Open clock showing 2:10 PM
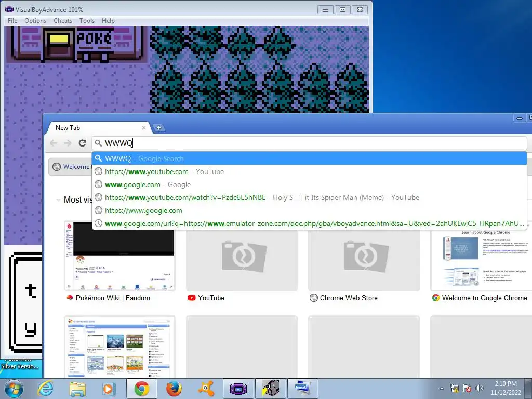This screenshot has width=532, height=399. (506, 389)
